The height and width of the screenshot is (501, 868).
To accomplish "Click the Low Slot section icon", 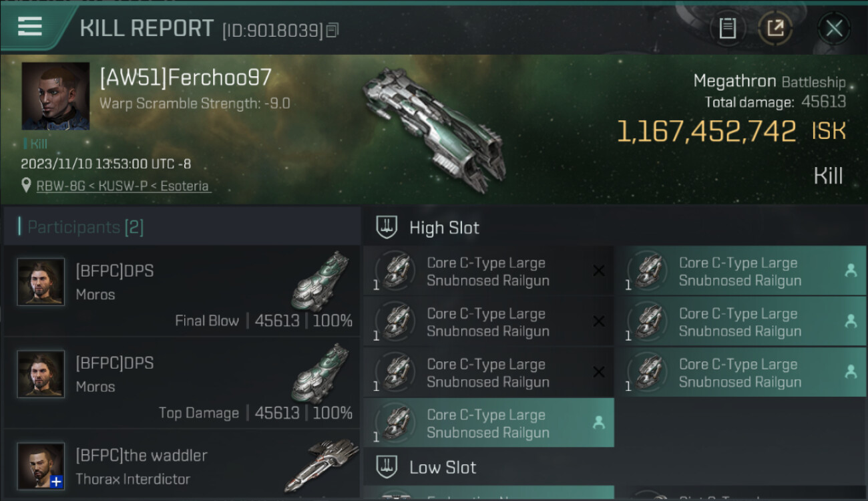I will pyautogui.click(x=387, y=467).
